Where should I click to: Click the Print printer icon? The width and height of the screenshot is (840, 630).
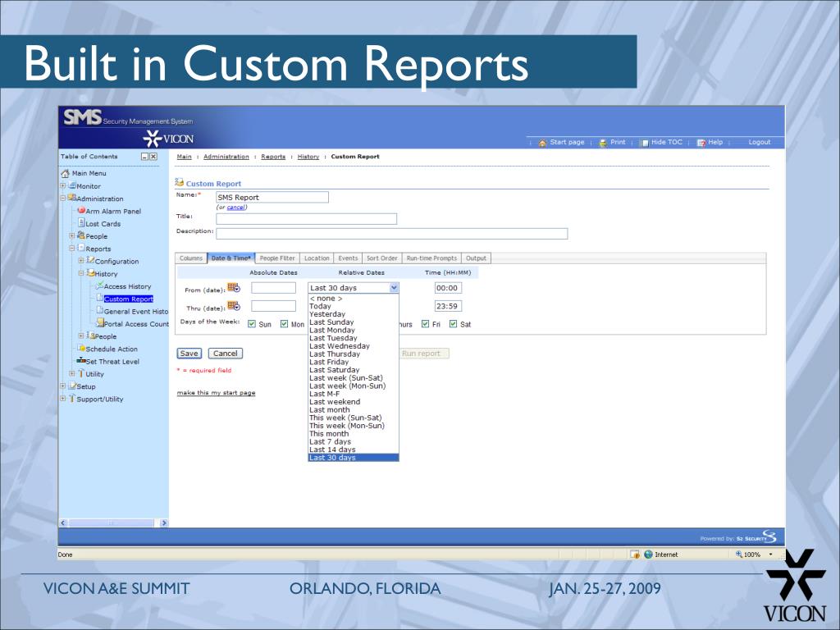603,143
